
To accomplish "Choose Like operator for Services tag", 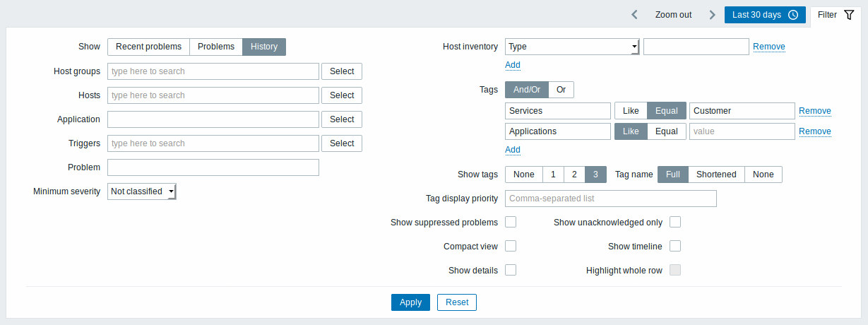I will point(631,111).
